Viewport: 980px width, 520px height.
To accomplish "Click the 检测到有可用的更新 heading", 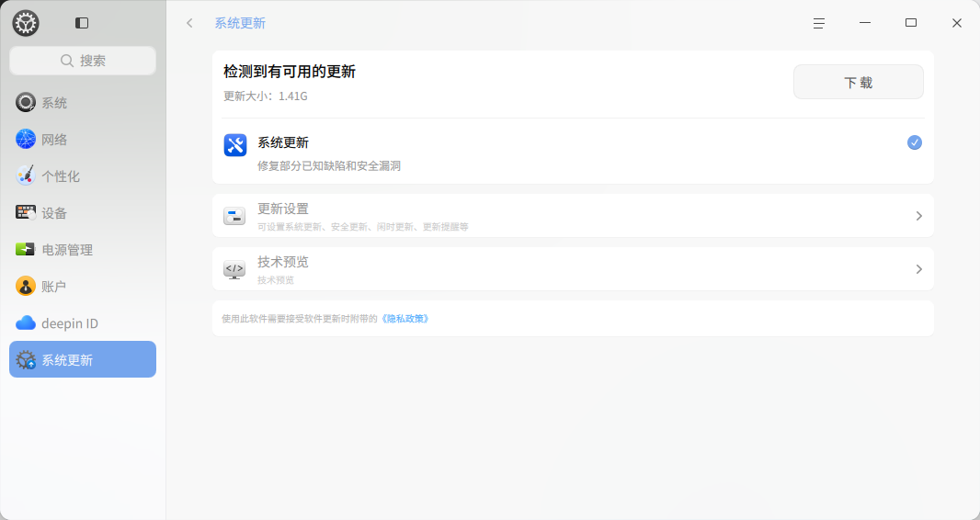I will pos(290,72).
